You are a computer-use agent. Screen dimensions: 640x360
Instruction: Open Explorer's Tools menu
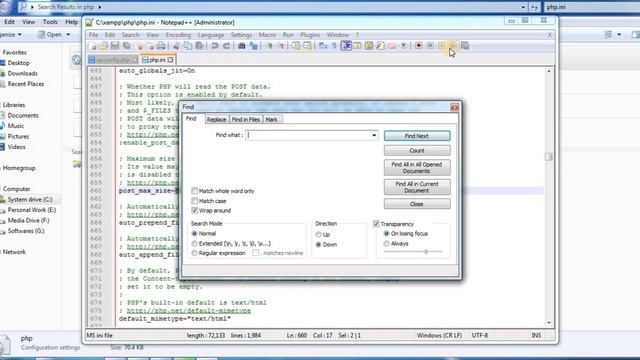(x=50, y=22)
